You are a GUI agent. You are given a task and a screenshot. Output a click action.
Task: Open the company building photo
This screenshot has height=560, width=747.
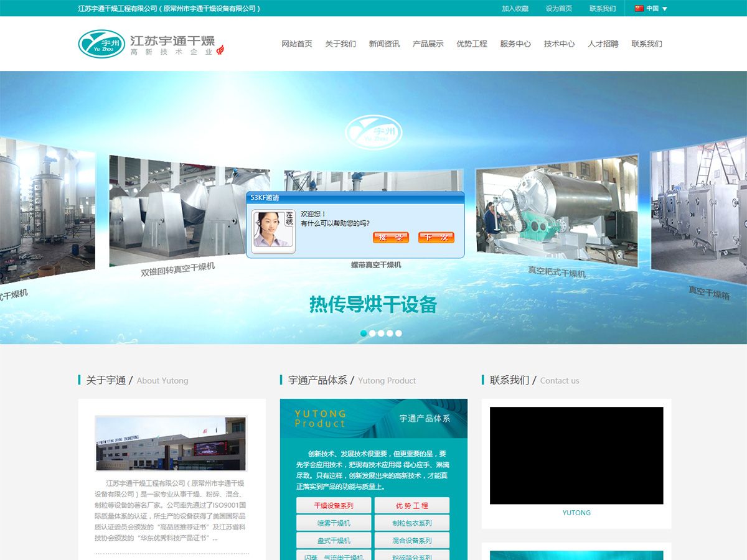(171, 443)
